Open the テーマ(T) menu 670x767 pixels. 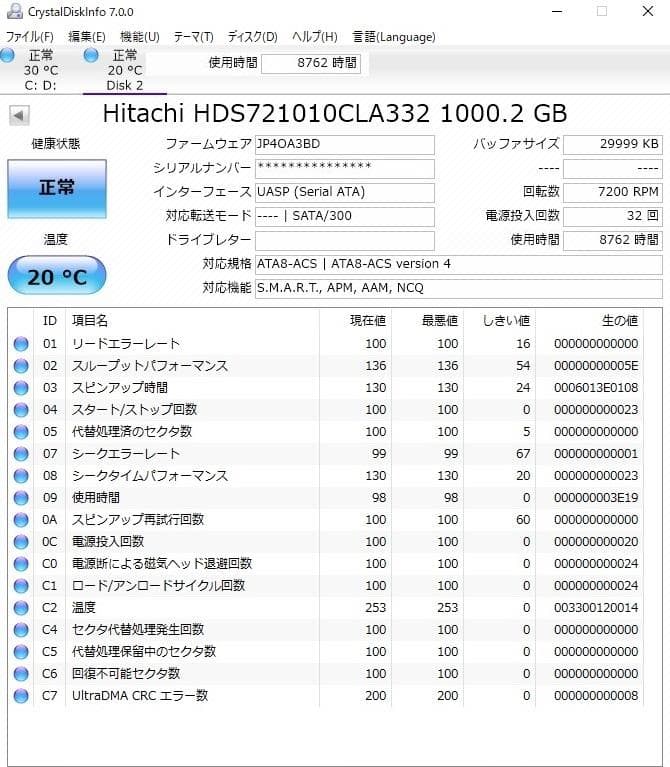pyautogui.click(x=194, y=37)
